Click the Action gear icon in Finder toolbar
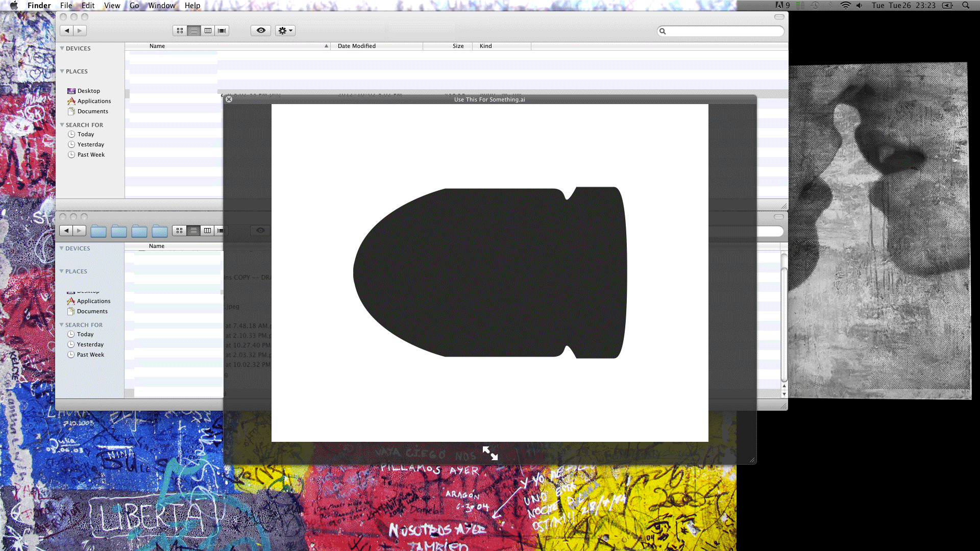Screen dimensions: 980x551 (285, 30)
